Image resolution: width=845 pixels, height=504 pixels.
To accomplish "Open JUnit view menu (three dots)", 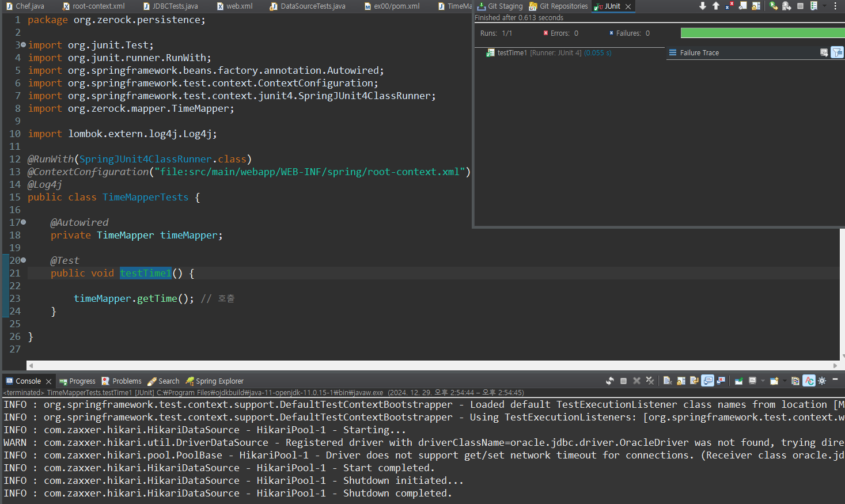I will 835,6.
